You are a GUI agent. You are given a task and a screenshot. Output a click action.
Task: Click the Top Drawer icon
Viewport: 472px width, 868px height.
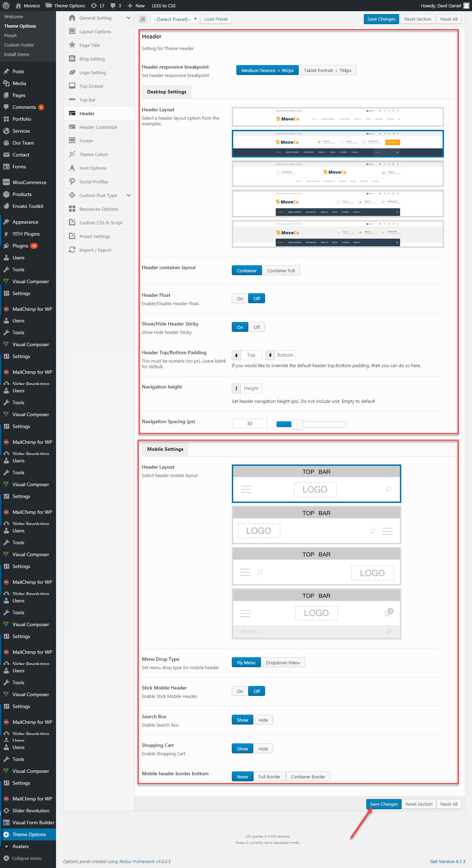click(x=72, y=86)
